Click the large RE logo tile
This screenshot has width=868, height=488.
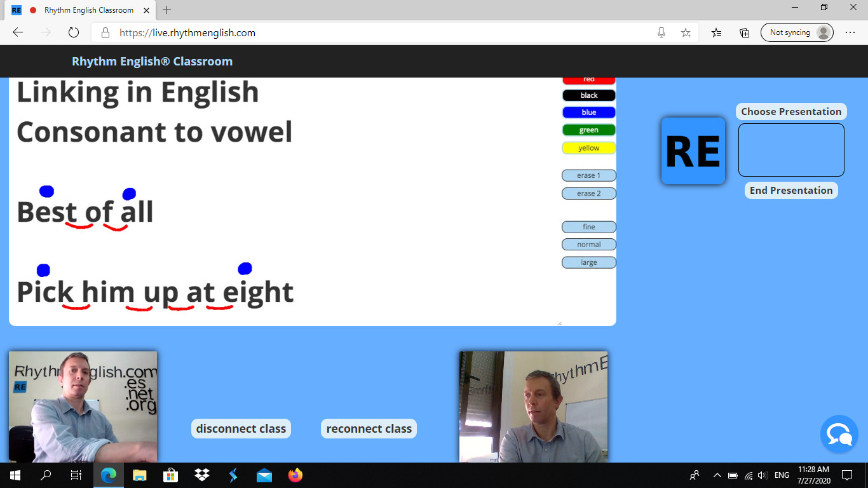point(693,151)
